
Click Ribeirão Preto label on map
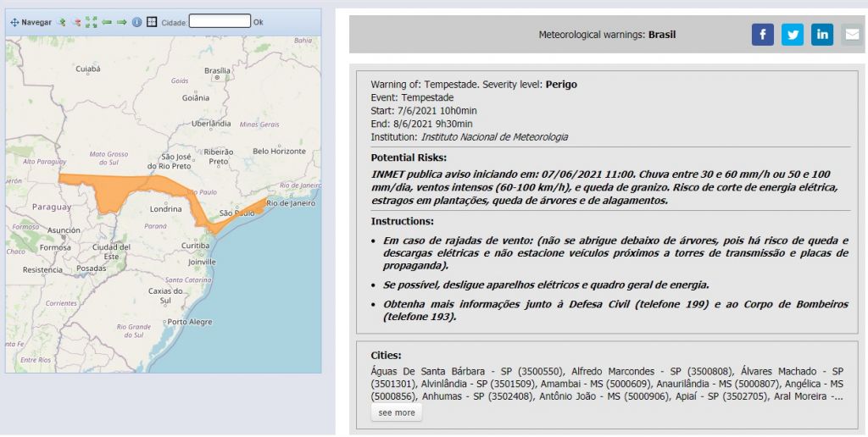click(x=219, y=157)
